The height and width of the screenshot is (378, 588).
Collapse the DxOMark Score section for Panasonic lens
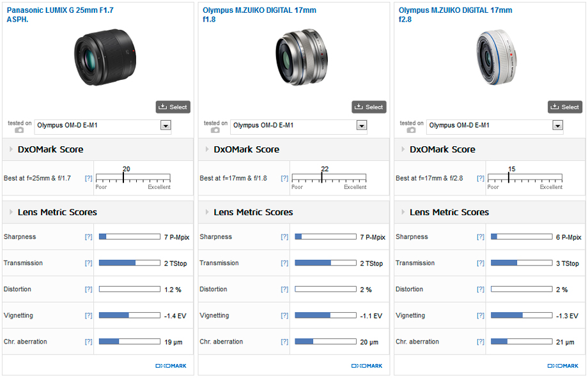click(12, 149)
